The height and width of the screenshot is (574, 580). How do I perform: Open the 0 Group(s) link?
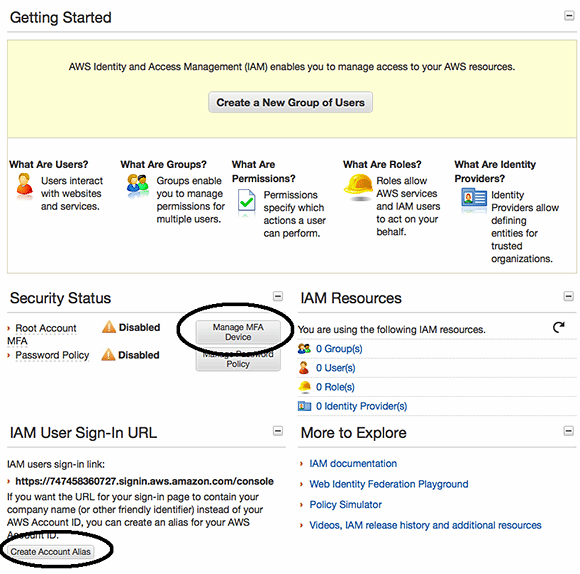tap(339, 349)
